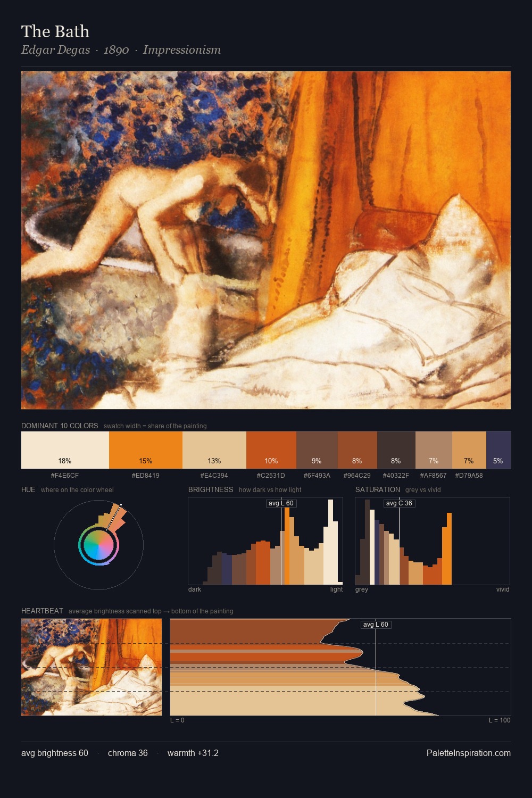Image resolution: width=532 pixels, height=798 pixels.
Task: Choose the sandy #D79A58 swatch
Action: (469, 450)
